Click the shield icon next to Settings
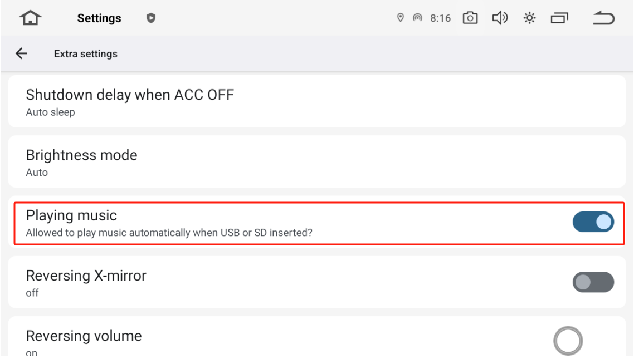 (151, 18)
